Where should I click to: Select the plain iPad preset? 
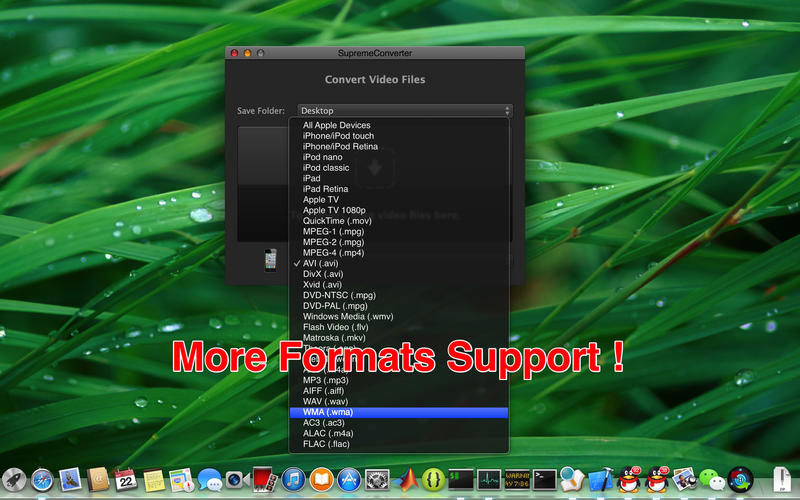coord(399,179)
